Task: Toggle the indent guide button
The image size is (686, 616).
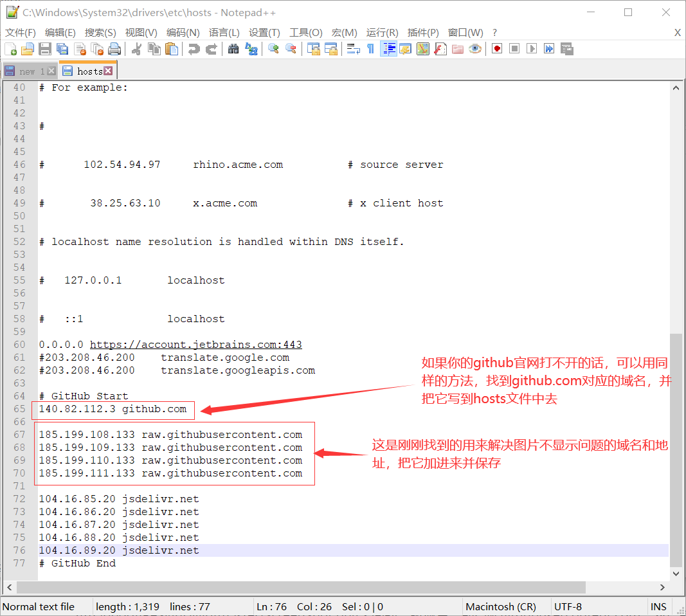Action: 388,49
